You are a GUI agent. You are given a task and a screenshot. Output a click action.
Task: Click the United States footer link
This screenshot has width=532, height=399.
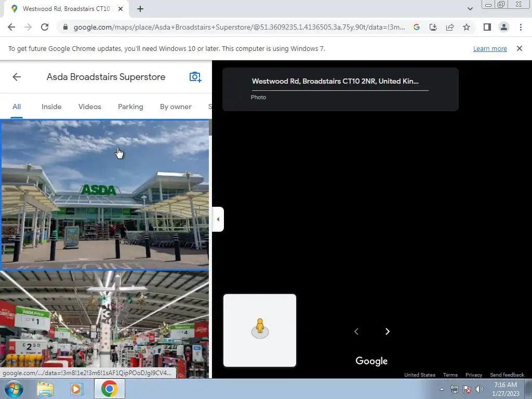point(420,375)
